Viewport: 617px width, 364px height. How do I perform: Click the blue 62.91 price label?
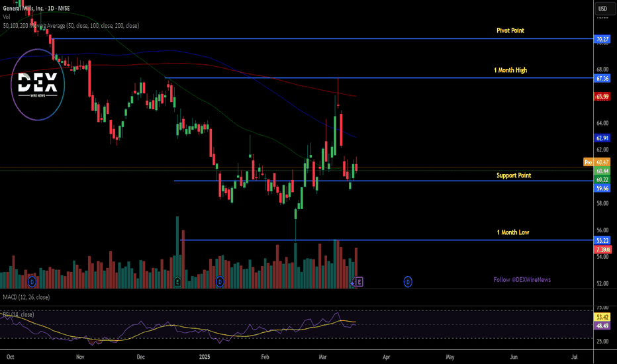(602, 138)
